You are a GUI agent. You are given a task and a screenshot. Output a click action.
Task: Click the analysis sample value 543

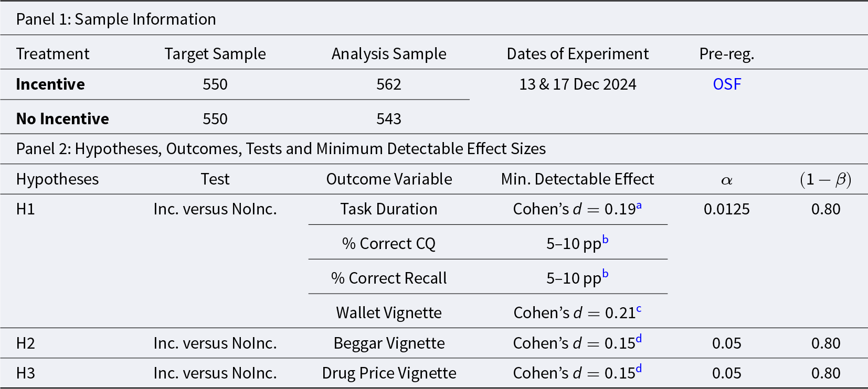pos(389,119)
